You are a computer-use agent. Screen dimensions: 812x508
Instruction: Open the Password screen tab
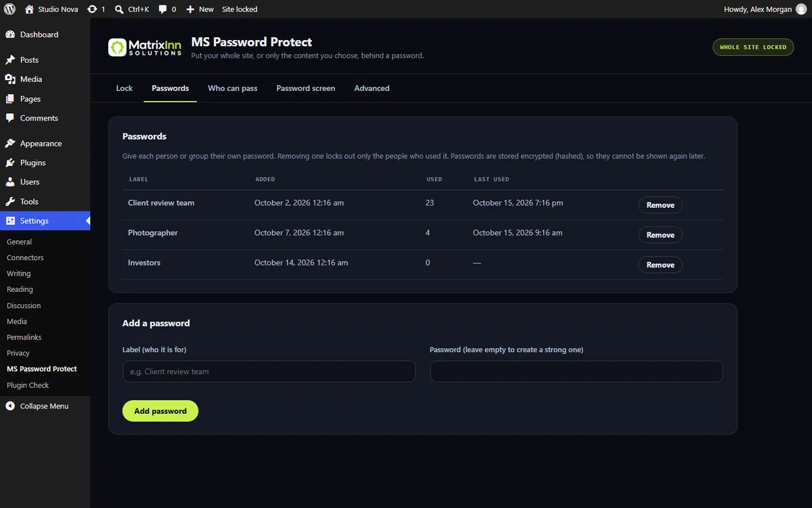[306, 88]
